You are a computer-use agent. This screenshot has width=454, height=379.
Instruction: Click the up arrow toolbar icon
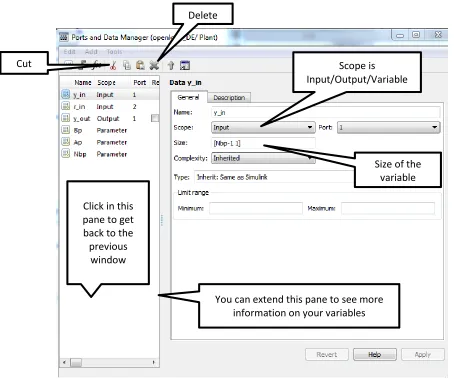pyautogui.click(x=171, y=65)
